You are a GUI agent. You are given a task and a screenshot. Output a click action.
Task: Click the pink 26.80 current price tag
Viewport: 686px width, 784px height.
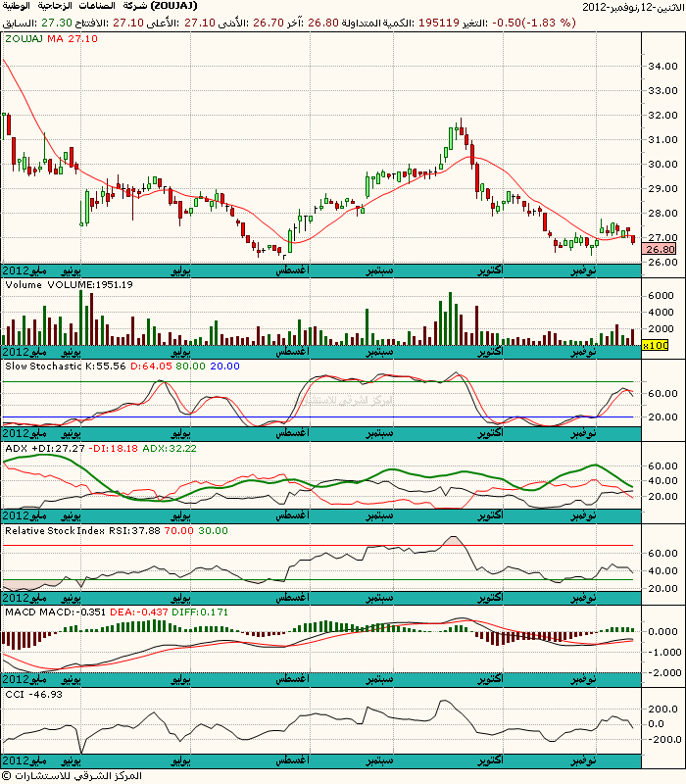pos(660,249)
